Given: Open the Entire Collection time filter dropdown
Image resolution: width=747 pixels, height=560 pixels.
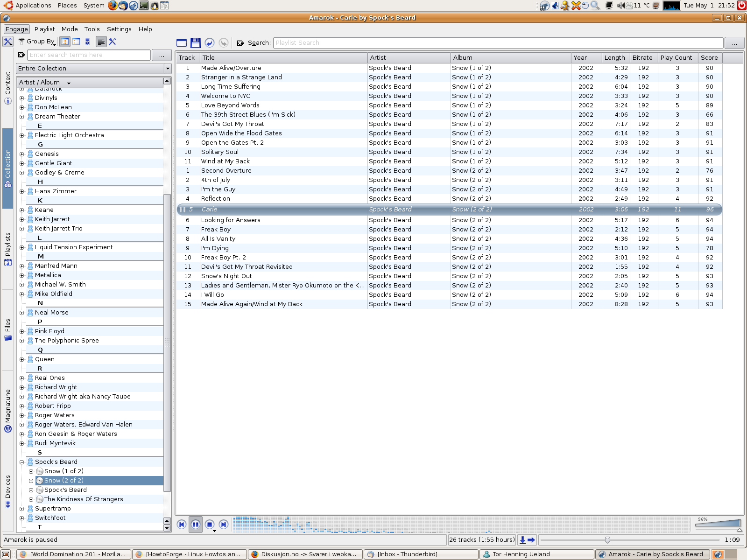Looking at the screenshot, I should click(94, 68).
